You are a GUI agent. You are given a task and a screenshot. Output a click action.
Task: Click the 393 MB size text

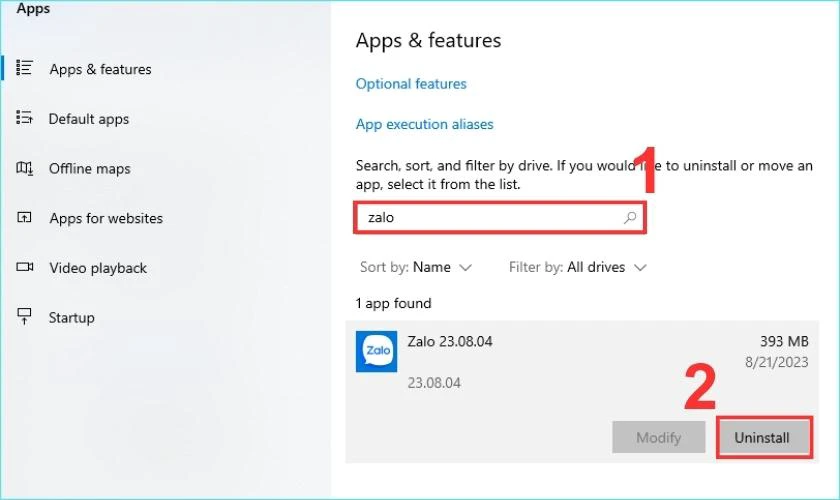click(x=784, y=341)
